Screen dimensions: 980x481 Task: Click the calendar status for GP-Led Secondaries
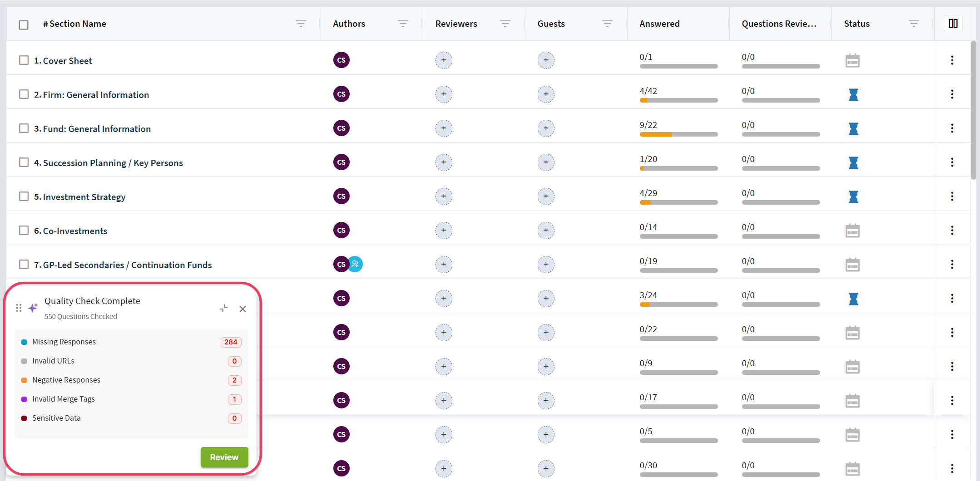[852, 265]
